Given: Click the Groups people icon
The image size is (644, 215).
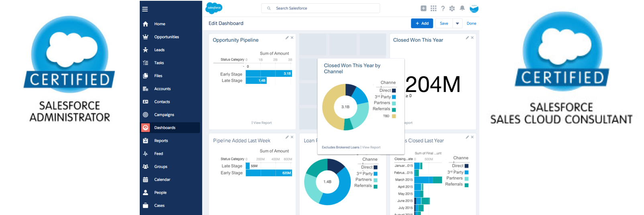Looking at the screenshot, I should pyautogui.click(x=145, y=166).
